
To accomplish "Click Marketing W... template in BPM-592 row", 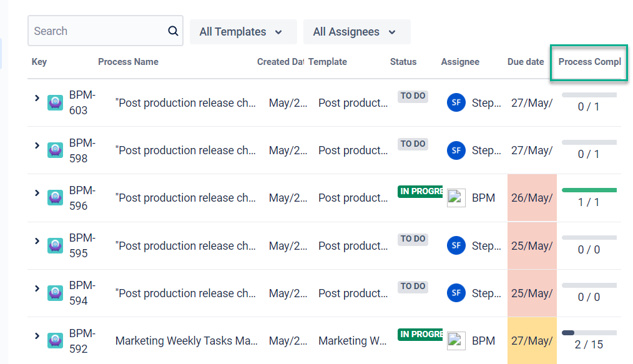I will tap(353, 341).
